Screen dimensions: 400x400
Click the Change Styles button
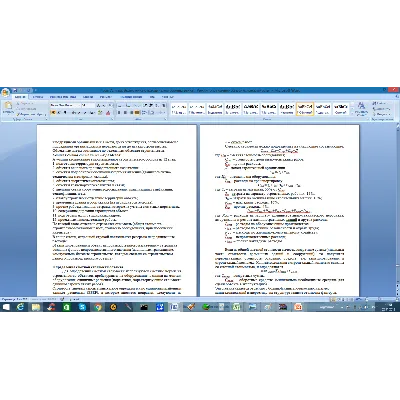tap(361, 109)
